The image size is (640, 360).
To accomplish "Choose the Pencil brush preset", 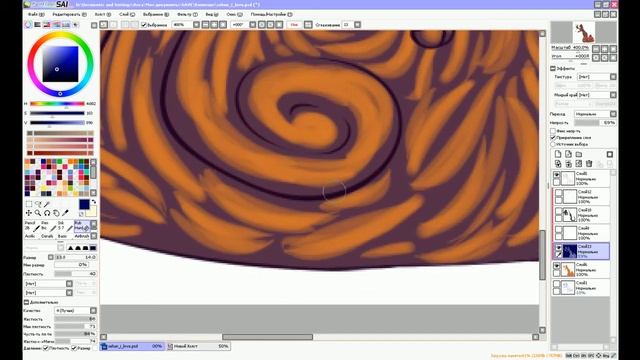I will [32, 226].
